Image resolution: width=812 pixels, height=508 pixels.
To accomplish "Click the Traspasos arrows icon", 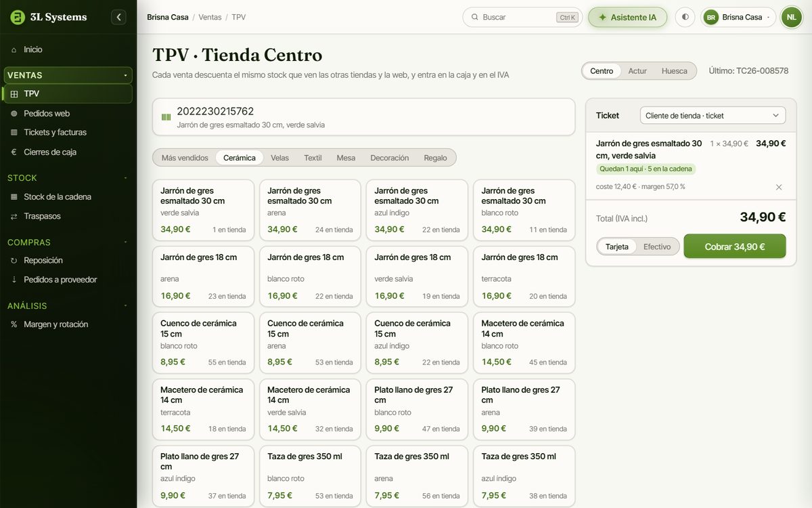I will pyautogui.click(x=14, y=217).
